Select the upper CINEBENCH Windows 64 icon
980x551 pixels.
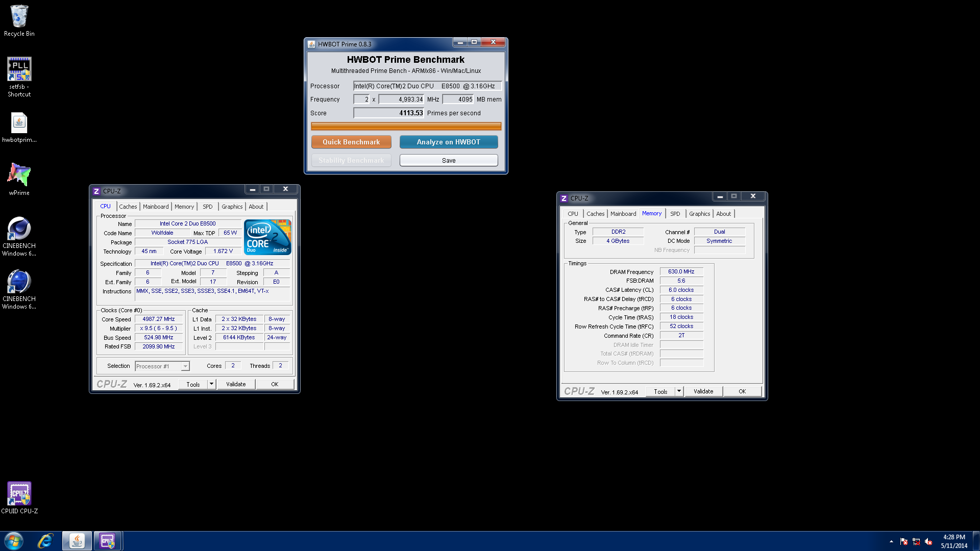pyautogui.click(x=19, y=237)
